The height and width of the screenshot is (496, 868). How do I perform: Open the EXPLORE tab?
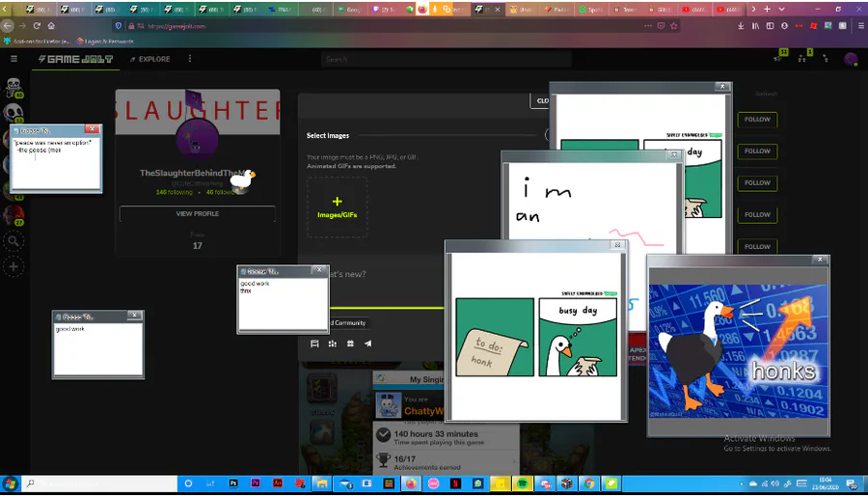point(150,59)
